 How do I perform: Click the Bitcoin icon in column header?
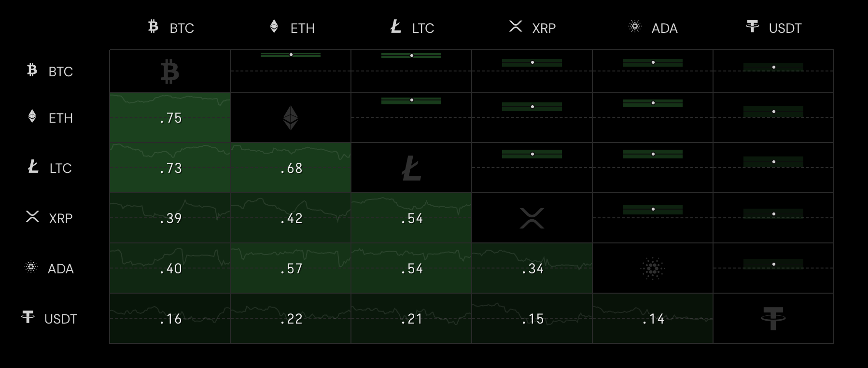click(153, 27)
